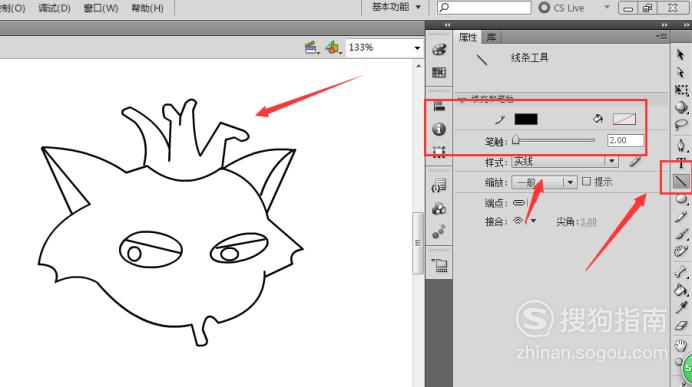Image resolution: width=692 pixels, height=387 pixels.
Task: Click the Edit Scene clapperboard icon
Action: 312,47
